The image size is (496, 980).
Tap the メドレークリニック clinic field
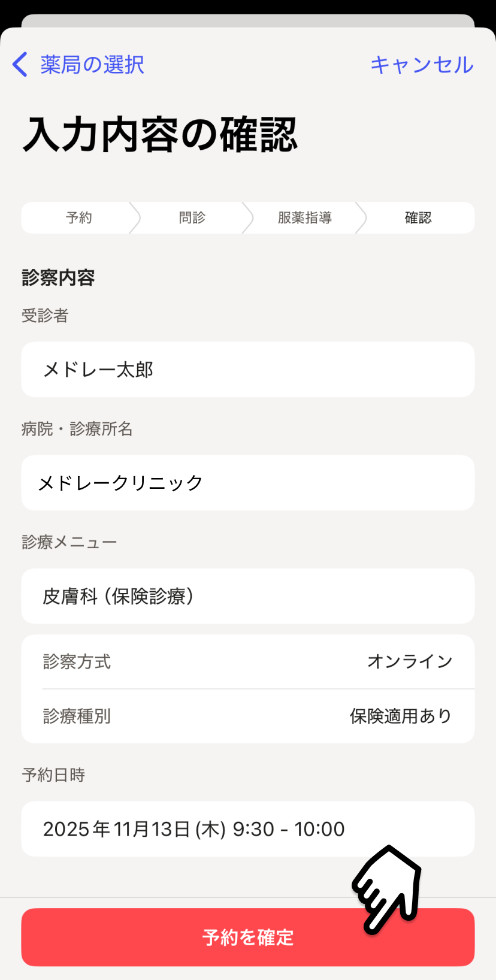(x=247, y=483)
